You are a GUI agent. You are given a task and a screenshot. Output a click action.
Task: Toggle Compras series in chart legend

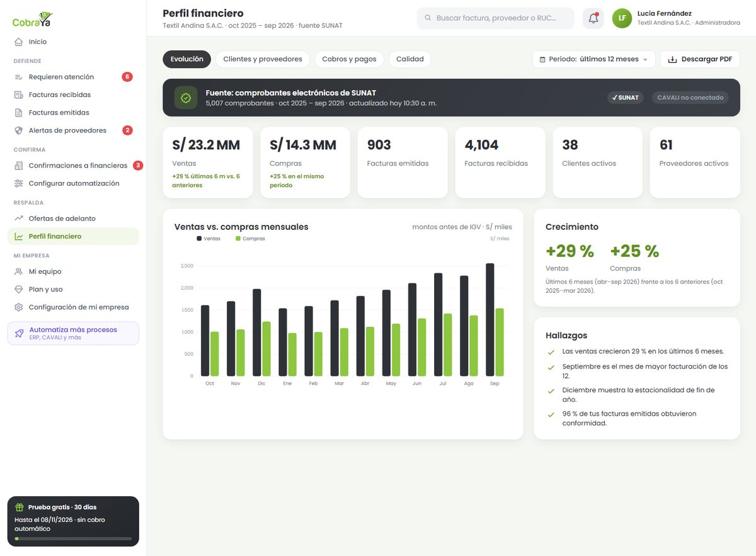[x=250, y=239]
